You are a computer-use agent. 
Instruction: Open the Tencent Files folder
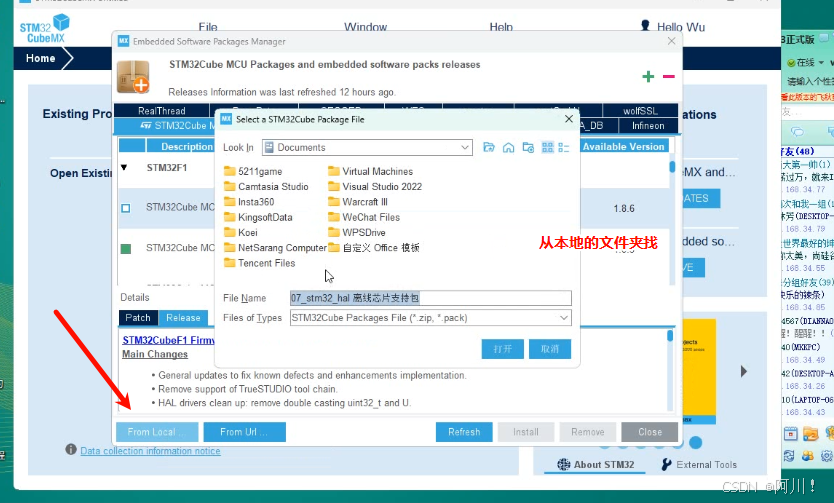pyautogui.click(x=260, y=263)
